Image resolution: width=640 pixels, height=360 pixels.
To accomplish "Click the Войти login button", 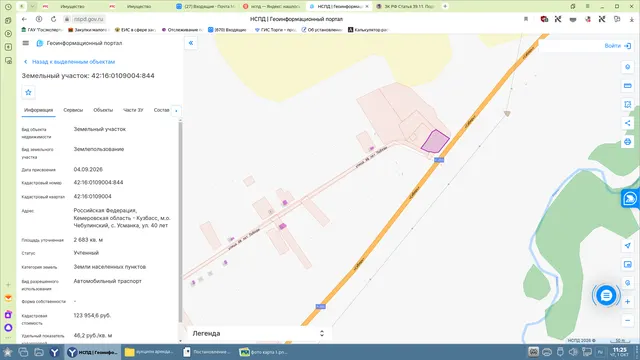I will [x=618, y=46].
